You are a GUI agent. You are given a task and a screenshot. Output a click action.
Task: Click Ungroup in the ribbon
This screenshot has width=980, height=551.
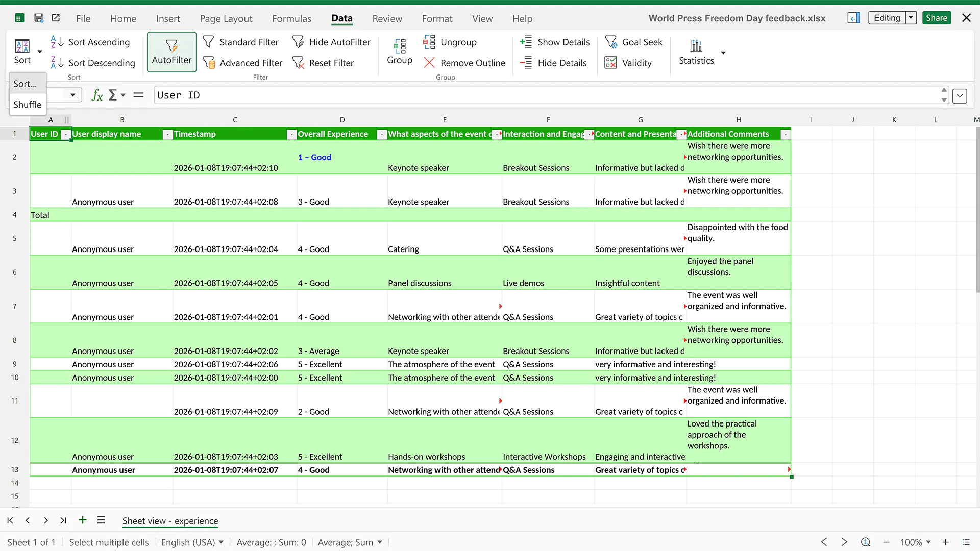coord(450,42)
